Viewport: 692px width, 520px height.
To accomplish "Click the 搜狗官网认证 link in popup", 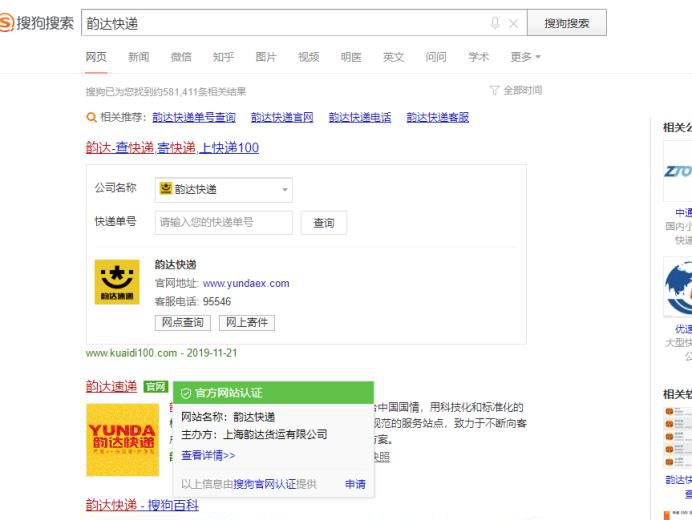I will click(264, 484).
